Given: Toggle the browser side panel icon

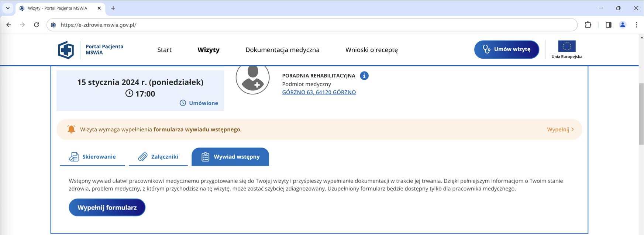Looking at the screenshot, I should (608, 25).
